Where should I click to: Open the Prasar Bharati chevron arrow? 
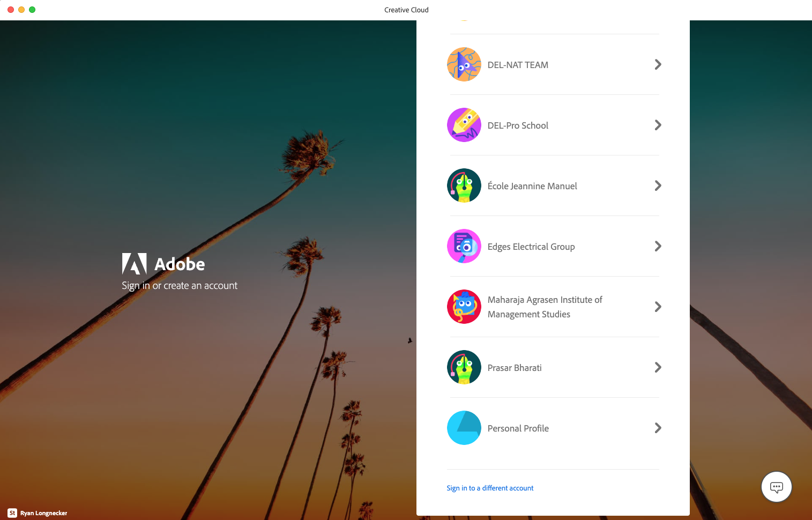pyautogui.click(x=658, y=367)
